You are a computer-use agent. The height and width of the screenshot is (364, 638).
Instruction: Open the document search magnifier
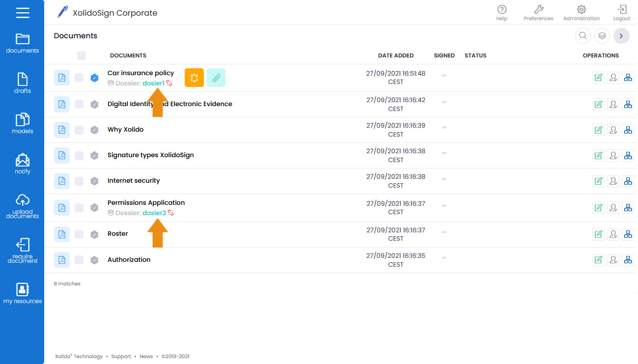click(x=583, y=36)
